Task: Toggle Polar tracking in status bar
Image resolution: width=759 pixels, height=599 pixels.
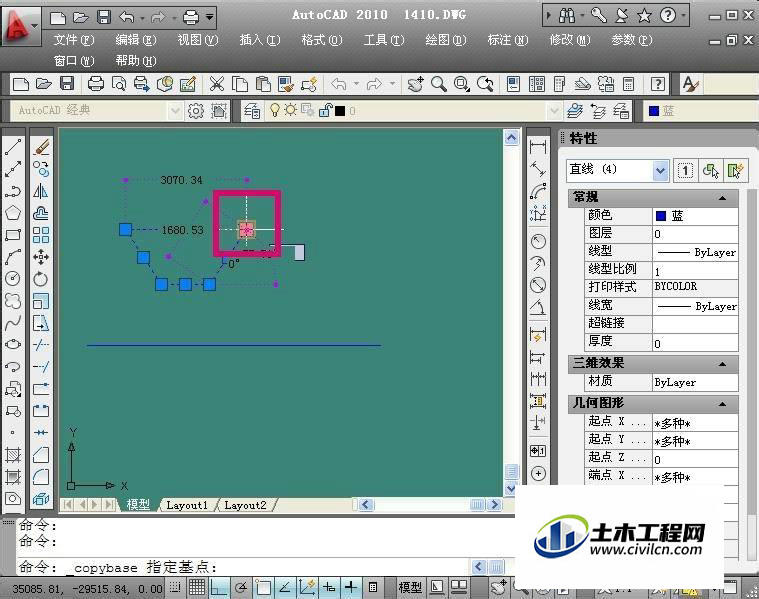Action: (x=241, y=587)
